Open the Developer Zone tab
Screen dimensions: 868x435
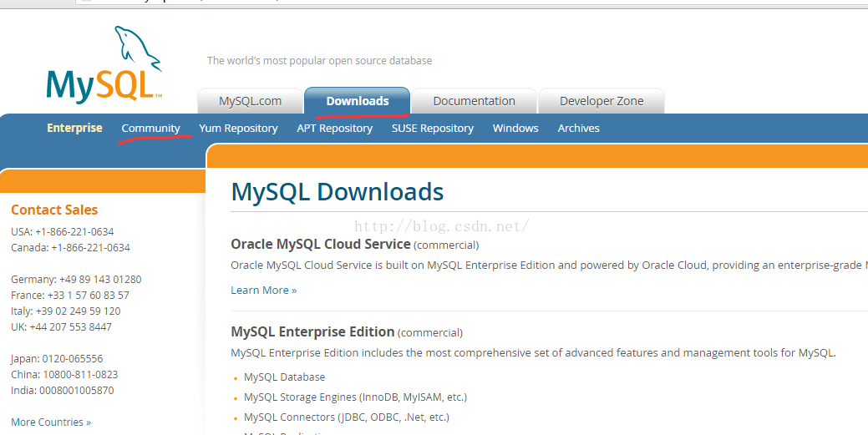tap(602, 101)
